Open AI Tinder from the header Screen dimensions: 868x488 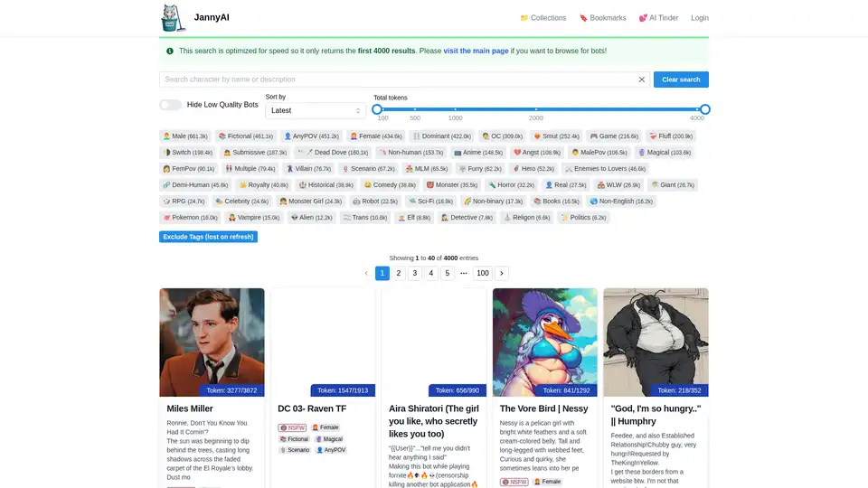click(658, 18)
